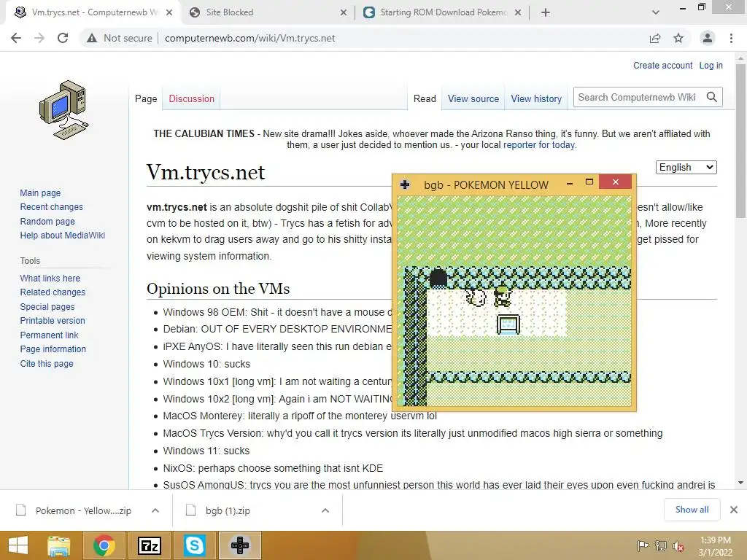Click the bgb window title icon
This screenshot has height=560, width=747.
click(x=405, y=184)
